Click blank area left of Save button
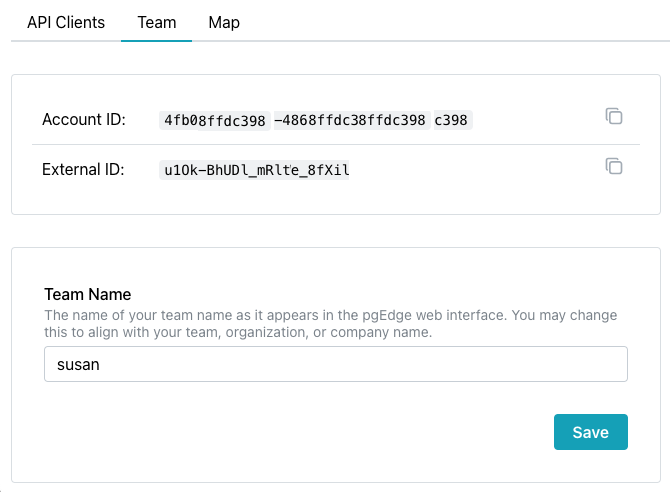The width and height of the screenshot is (670, 492). pos(300,432)
